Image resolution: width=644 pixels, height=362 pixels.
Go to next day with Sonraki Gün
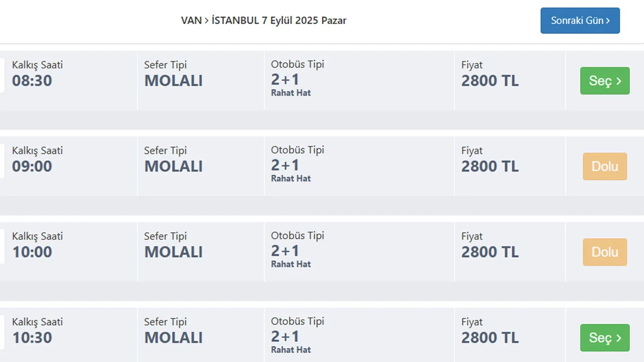coord(580,21)
